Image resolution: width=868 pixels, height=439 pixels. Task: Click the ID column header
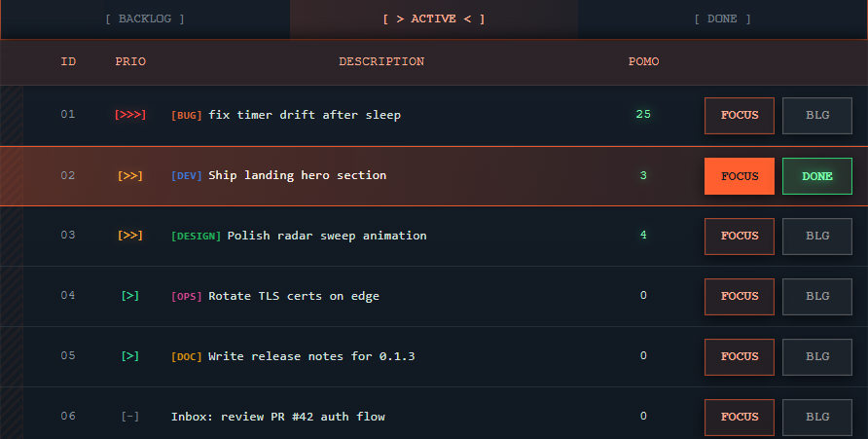click(68, 61)
